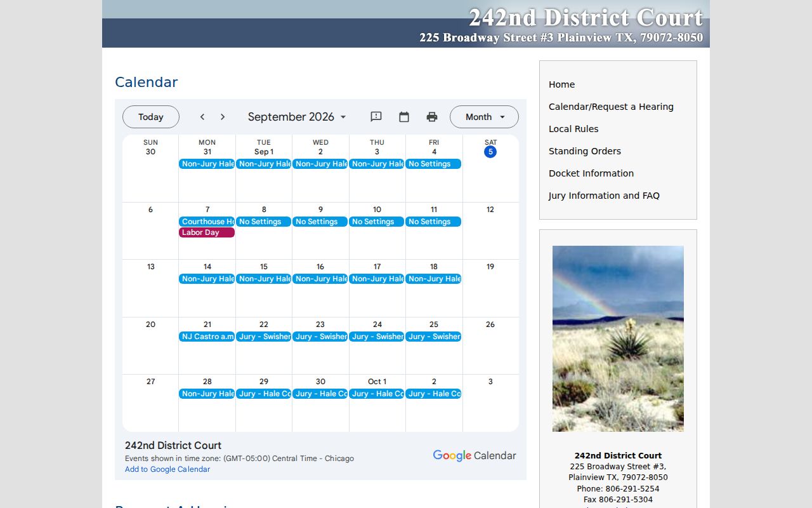
Task: Open the Google Calendar logo link
Action: [475, 455]
